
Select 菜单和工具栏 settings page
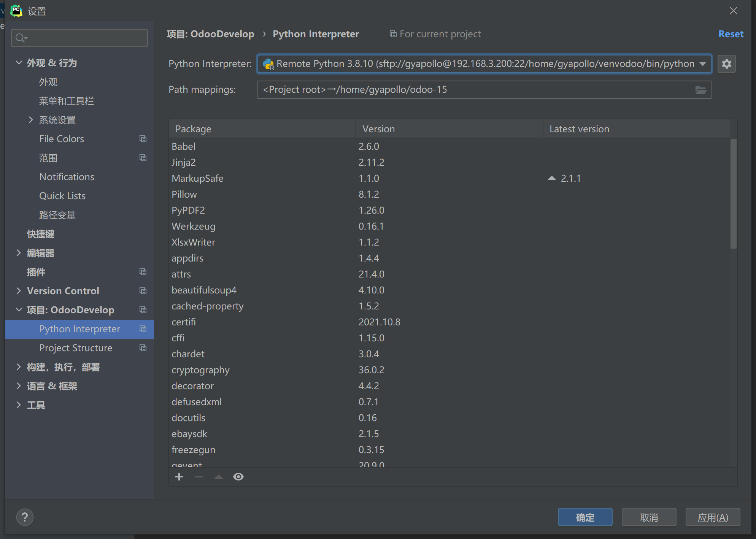tap(67, 101)
